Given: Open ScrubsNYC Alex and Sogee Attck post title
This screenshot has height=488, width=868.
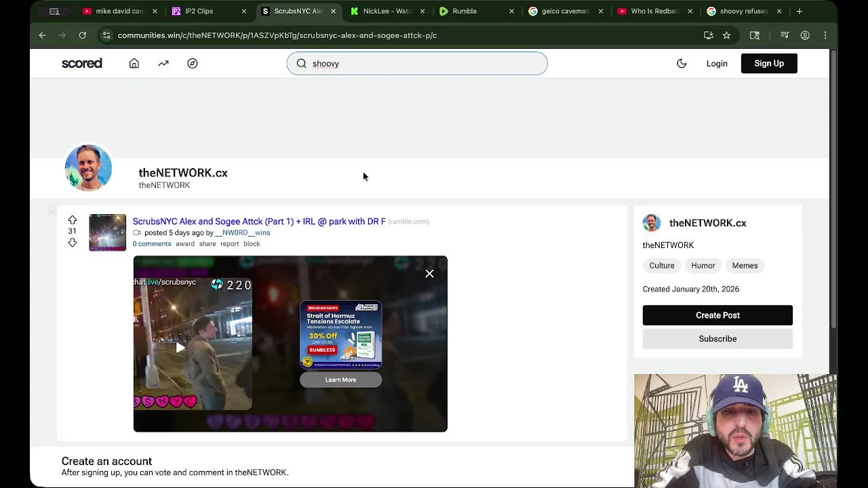Looking at the screenshot, I should 259,222.
